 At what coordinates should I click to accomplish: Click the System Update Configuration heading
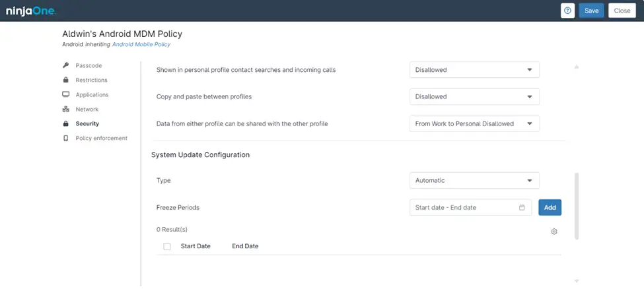[x=200, y=154]
